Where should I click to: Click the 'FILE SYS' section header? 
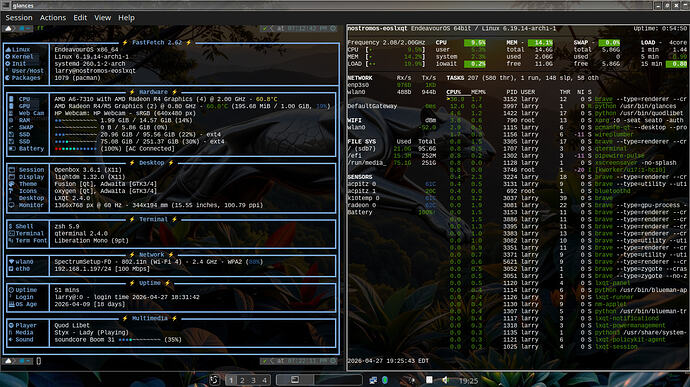coord(362,142)
